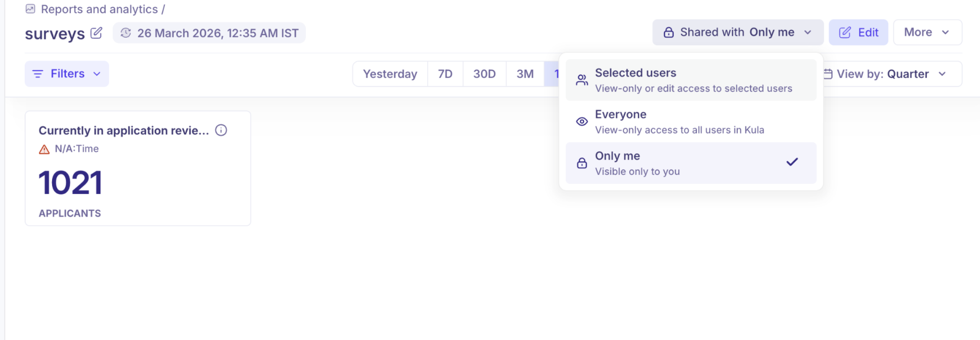Open the Reports and analytics breadcrumb link
The image size is (980, 340).
[x=99, y=9]
